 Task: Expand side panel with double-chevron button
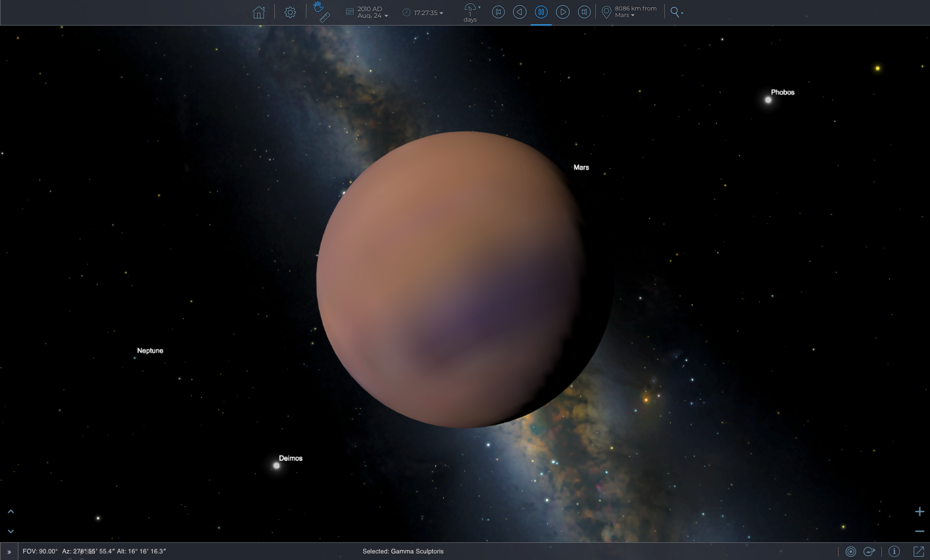9,552
